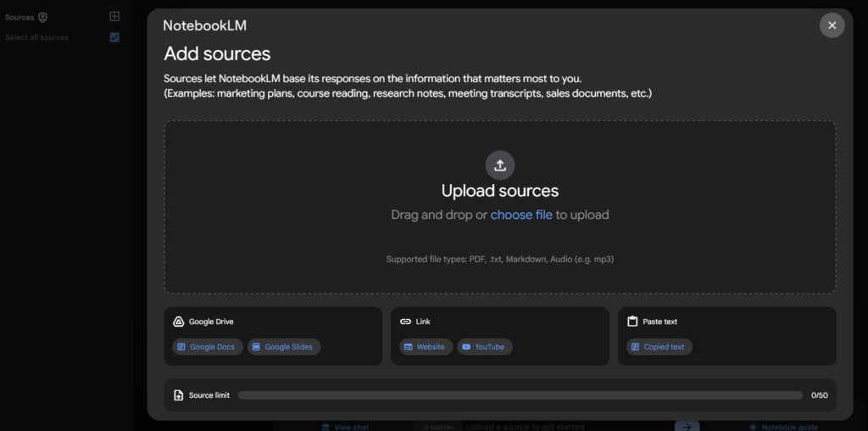Toggle the Select all sources checkbox
Screen dimensions: 868x431
114,37
